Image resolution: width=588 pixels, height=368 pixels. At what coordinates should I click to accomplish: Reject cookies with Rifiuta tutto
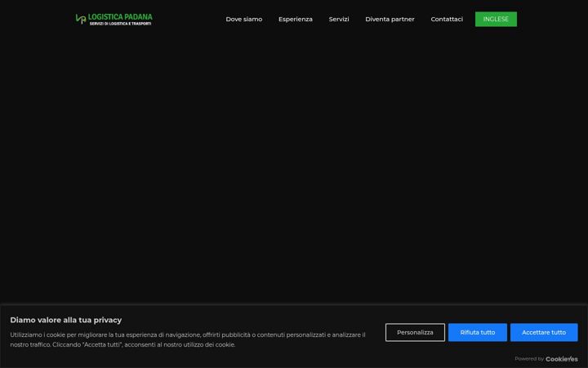tap(478, 332)
